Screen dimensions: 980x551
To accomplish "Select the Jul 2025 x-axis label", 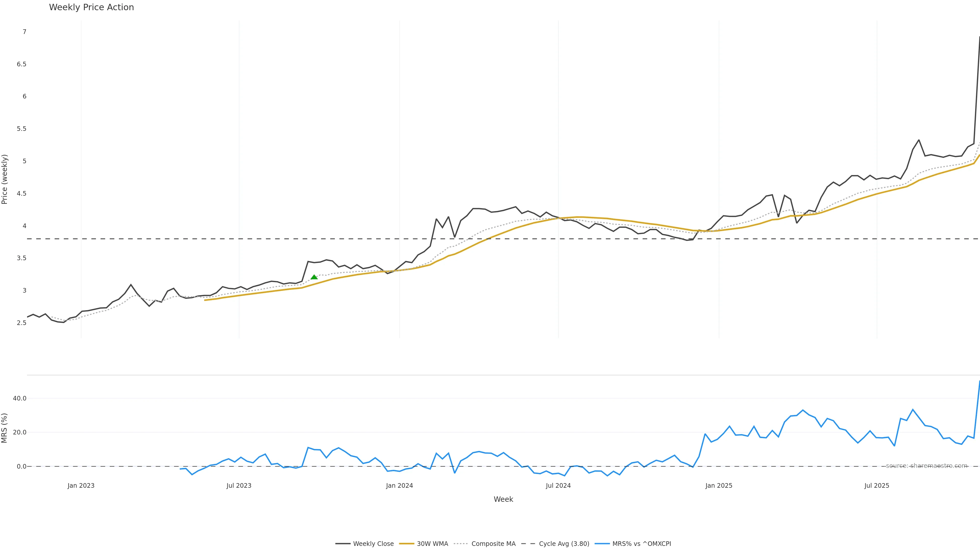I will 877,486.
